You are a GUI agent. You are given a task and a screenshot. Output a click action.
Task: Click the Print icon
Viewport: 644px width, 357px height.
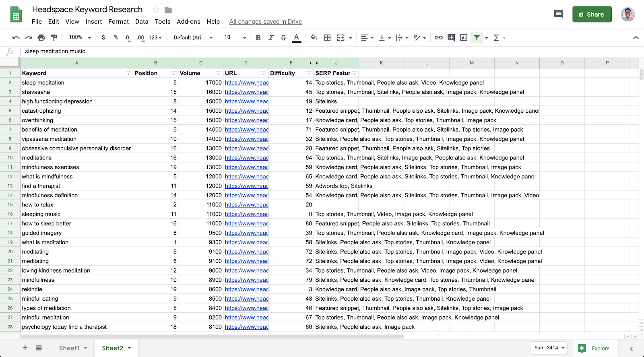coord(41,37)
